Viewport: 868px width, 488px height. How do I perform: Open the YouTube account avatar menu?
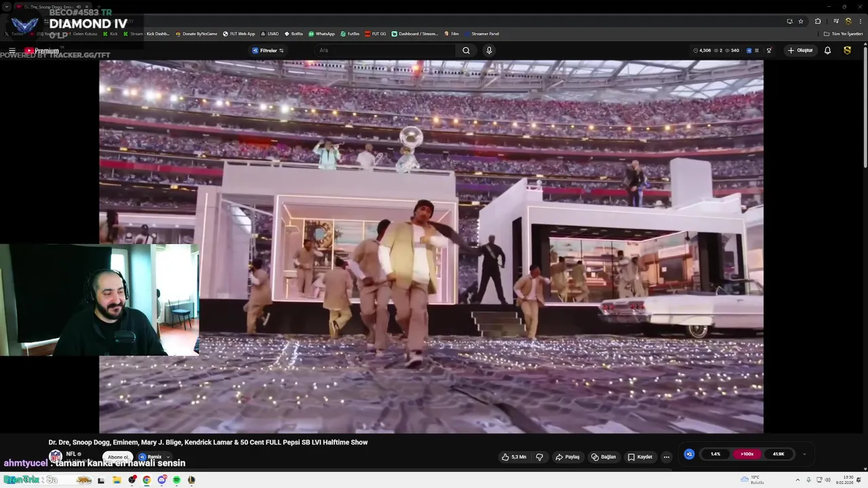tap(847, 51)
